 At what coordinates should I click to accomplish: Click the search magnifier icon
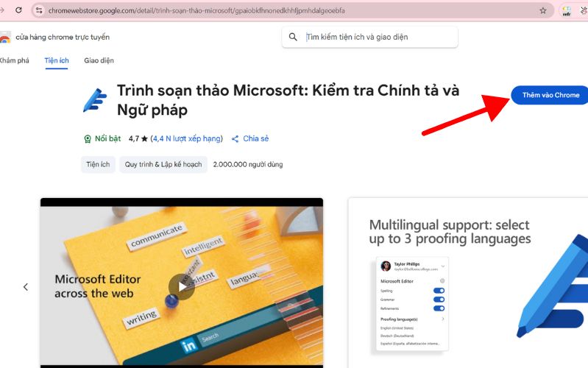(293, 37)
